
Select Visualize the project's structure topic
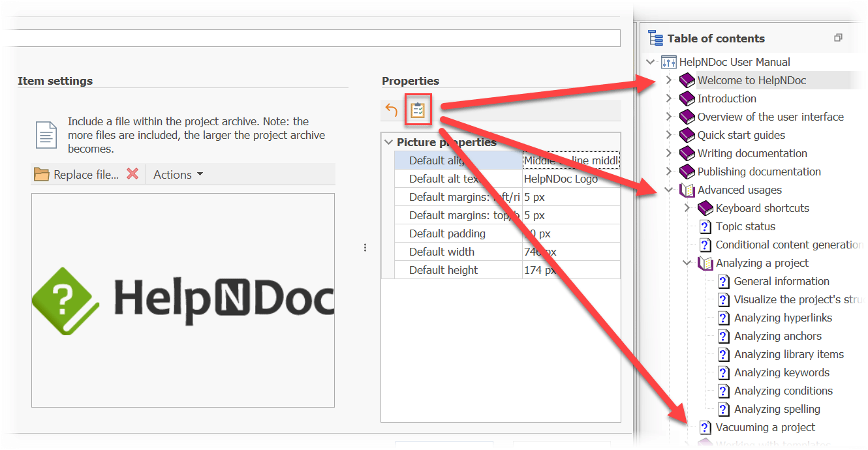click(x=798, y=299)
